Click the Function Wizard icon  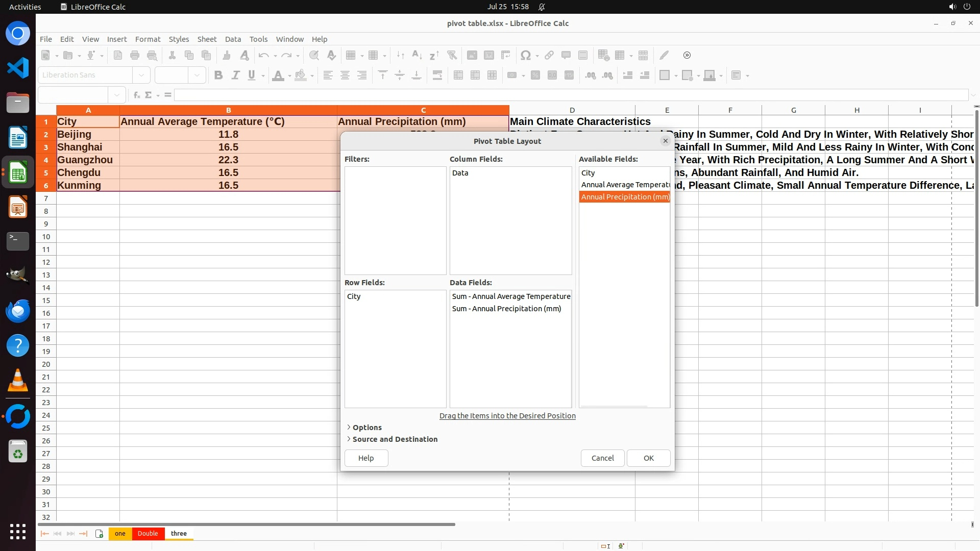pos(136,95)
